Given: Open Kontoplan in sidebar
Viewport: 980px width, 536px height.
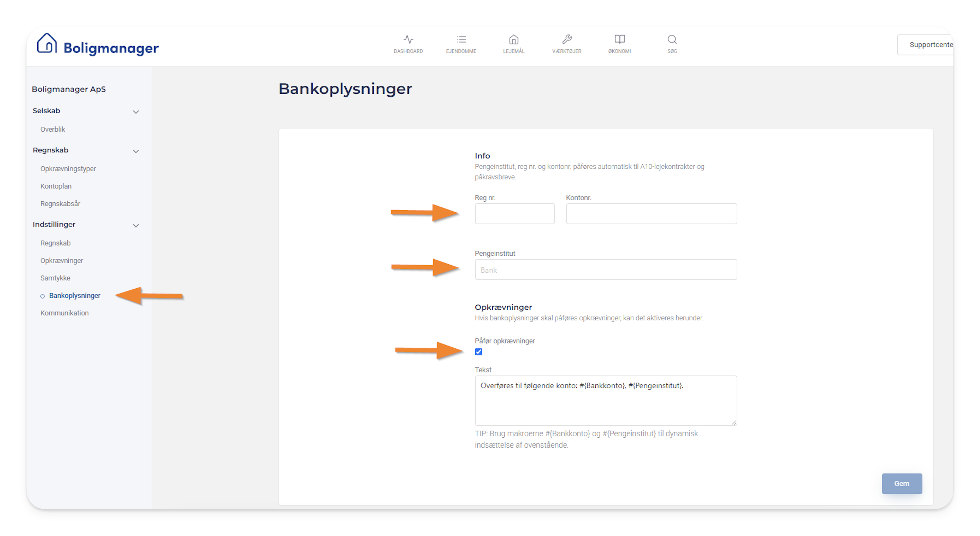Looking at the screenshot, I should point(56,186).
